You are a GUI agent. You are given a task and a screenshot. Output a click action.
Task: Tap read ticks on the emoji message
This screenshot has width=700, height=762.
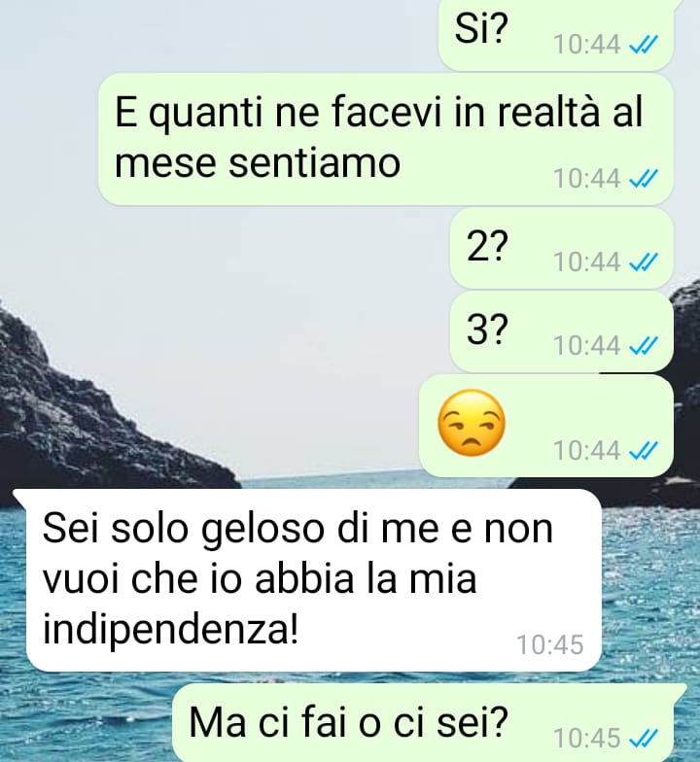[644, 451]
